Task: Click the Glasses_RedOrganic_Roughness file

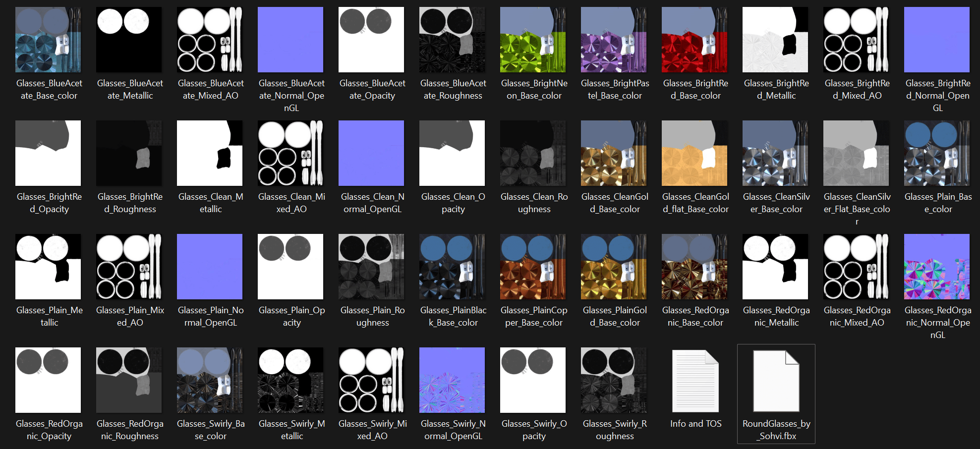Action: [129, 380]
